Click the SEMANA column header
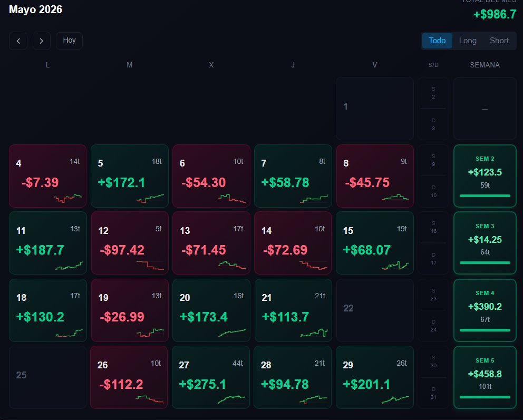Image resolution: width=523 pixels, height=420 pixels. [x=485, y=65]
